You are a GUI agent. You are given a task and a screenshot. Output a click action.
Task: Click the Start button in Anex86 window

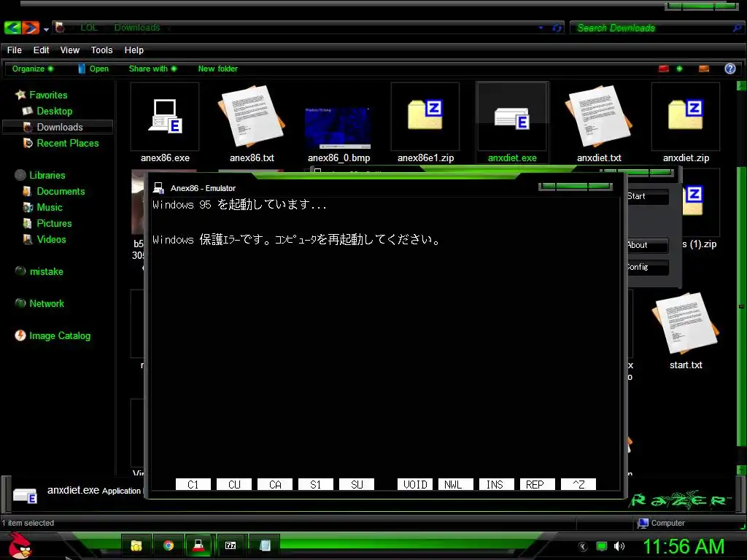646,196
